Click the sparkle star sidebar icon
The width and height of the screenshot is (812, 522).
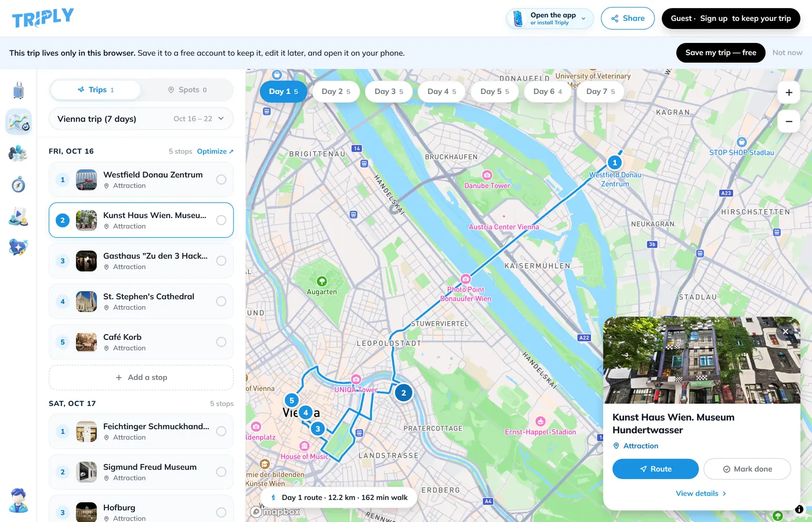click(x=19, y=247)
